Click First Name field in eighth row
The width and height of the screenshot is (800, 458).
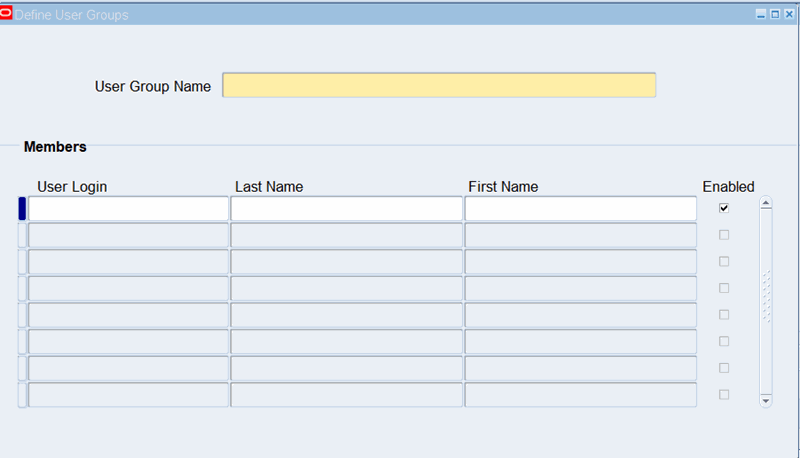[x=581, y=395]
